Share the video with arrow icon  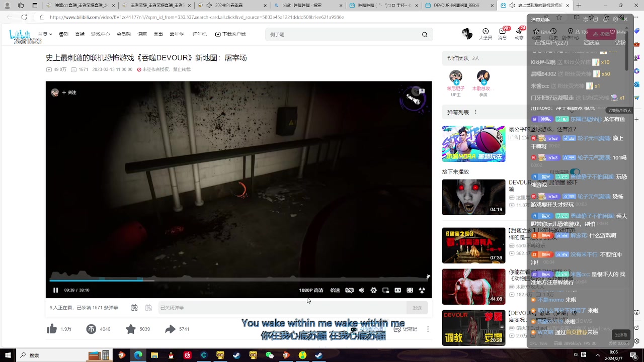click(x=170, y=329)
